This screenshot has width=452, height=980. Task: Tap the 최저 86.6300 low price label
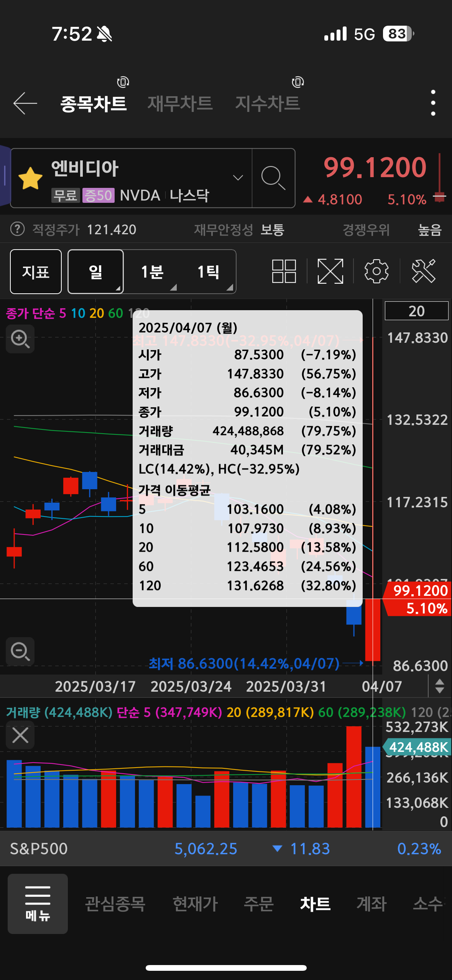coord(244,663)
